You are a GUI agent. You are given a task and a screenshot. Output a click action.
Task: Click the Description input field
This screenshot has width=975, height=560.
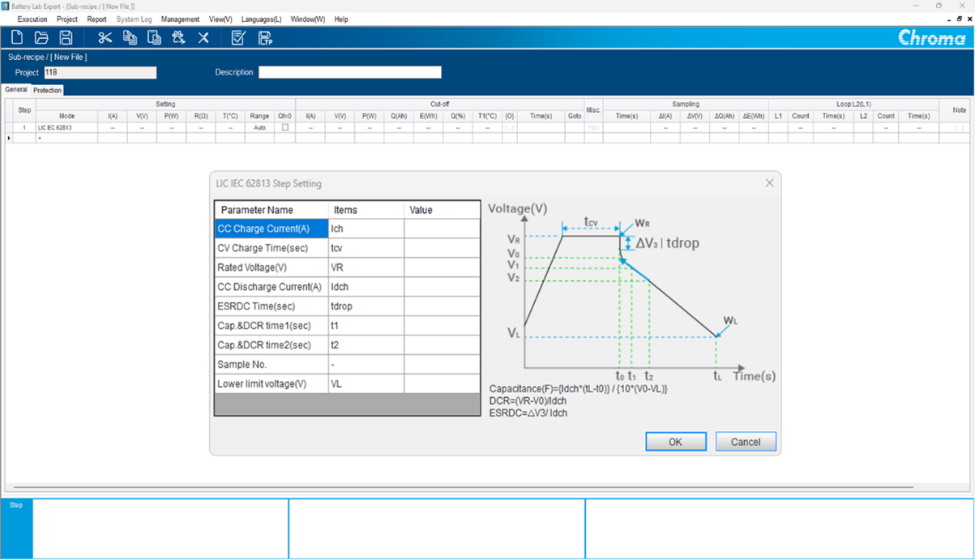click(x=349, y=72)
